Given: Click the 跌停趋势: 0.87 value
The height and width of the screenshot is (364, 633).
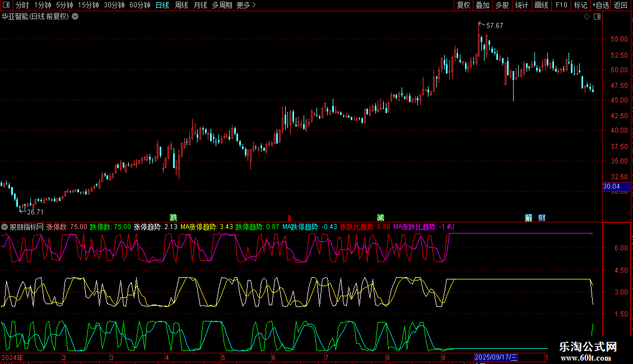Looking at the screenshot, I should pos(257,227).
